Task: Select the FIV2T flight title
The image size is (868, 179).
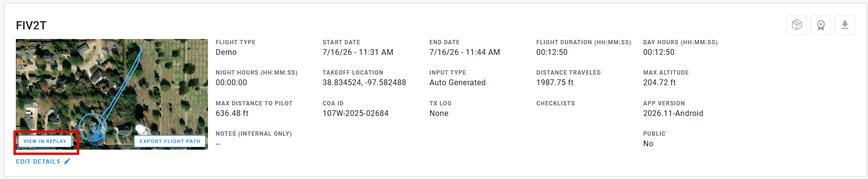Action: click(x=31, y=26)
